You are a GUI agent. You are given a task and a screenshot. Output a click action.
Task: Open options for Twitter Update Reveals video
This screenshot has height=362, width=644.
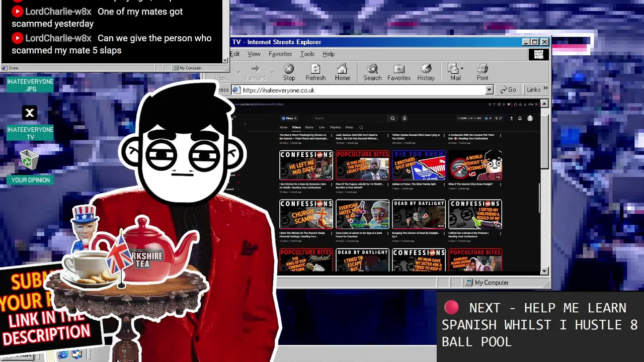pos(444,135)
